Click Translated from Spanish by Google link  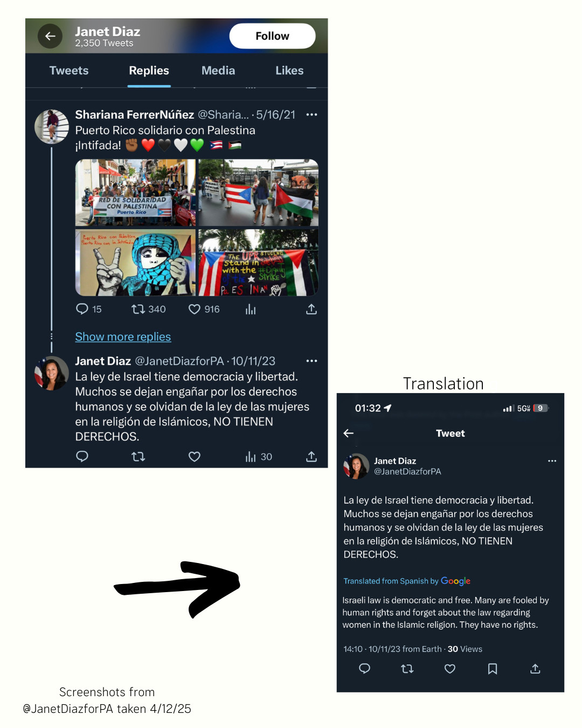(407, 581)
